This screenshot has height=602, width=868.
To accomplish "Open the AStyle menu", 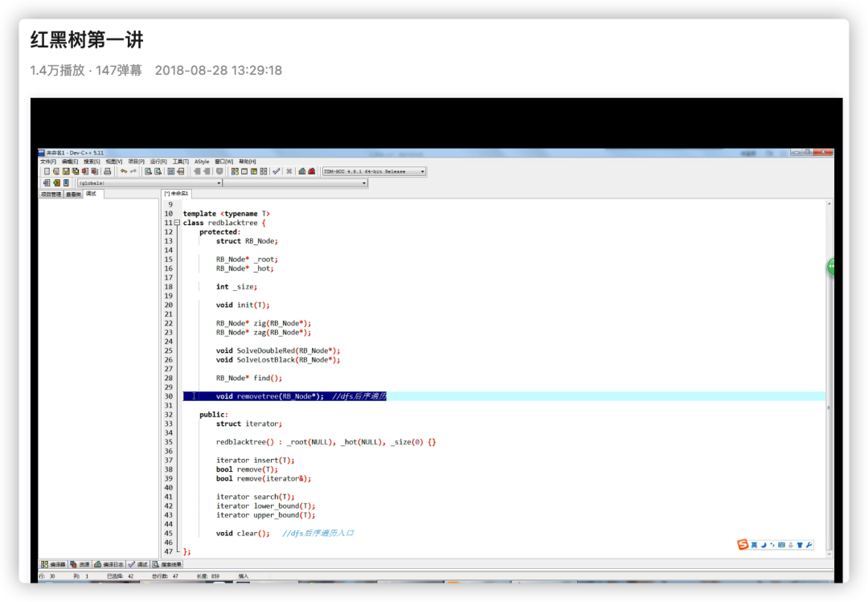I will click(x=202, y=162).
